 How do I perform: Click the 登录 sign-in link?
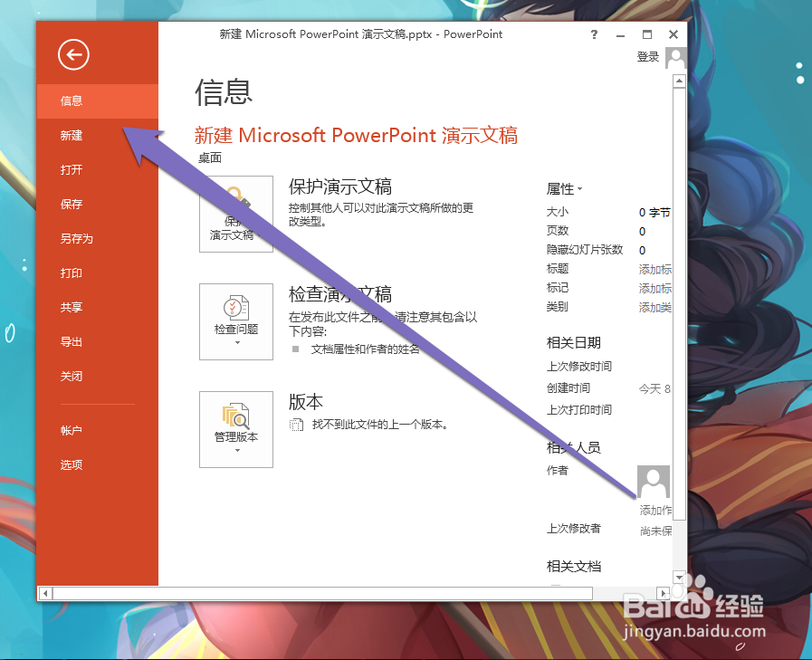648,57
